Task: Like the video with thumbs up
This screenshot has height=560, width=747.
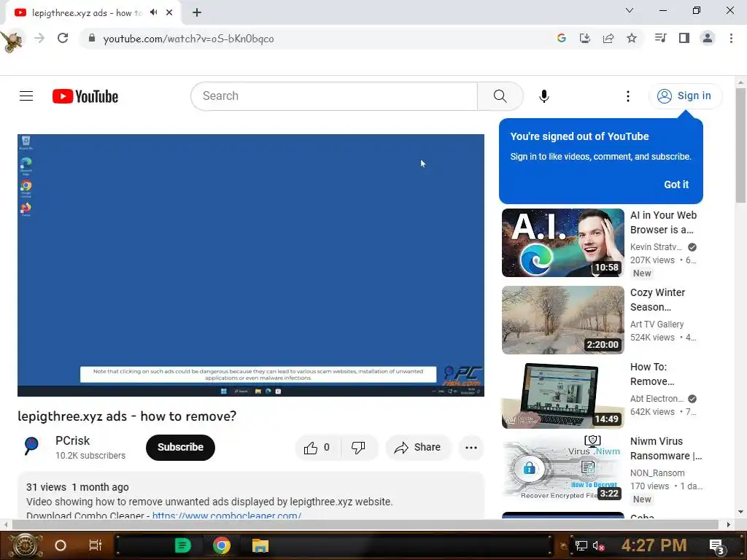Action: coord(317,448)
